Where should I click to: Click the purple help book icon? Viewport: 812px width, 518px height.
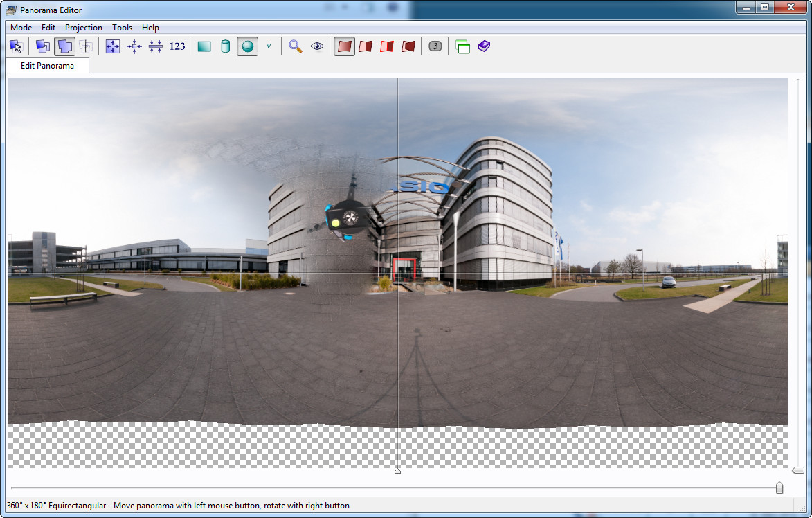[x=484, y=46]
